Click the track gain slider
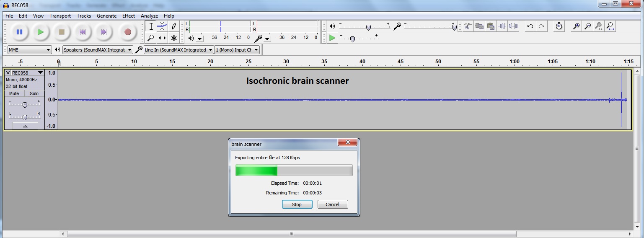This screenshot has height=238, width=644. click(25, 105)
